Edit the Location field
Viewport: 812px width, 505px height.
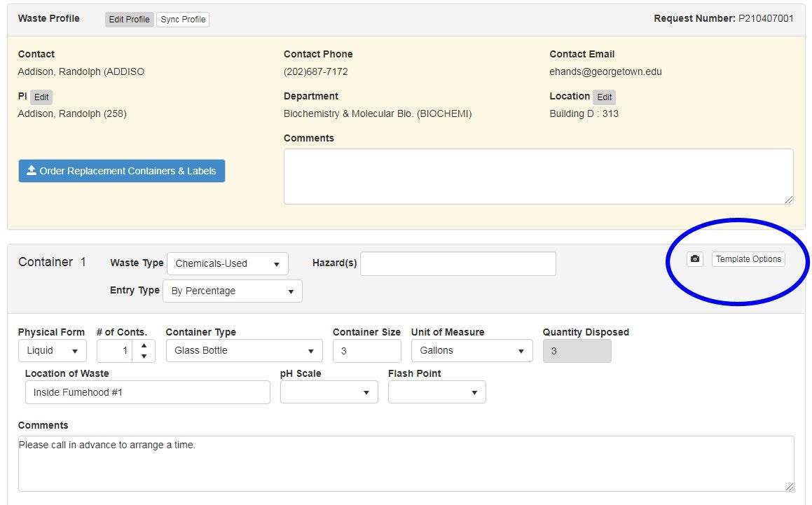tap(604, 97)
